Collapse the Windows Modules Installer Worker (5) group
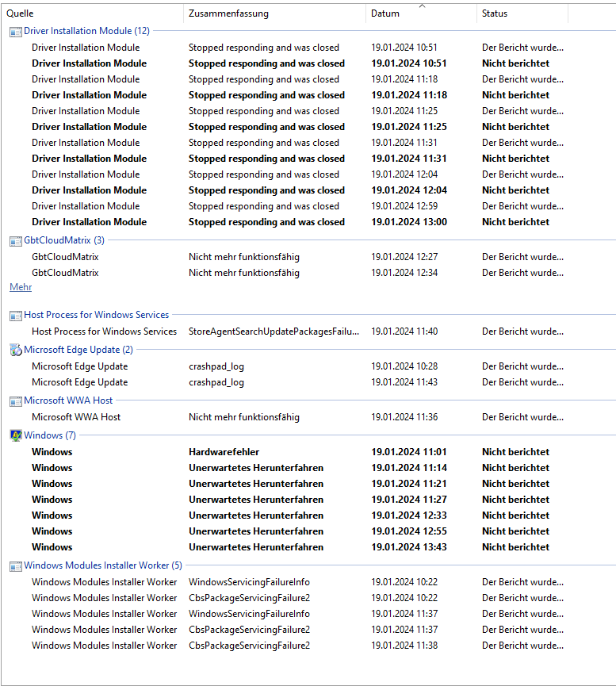Viewport: 616px width, 686px height. point(103,565)
